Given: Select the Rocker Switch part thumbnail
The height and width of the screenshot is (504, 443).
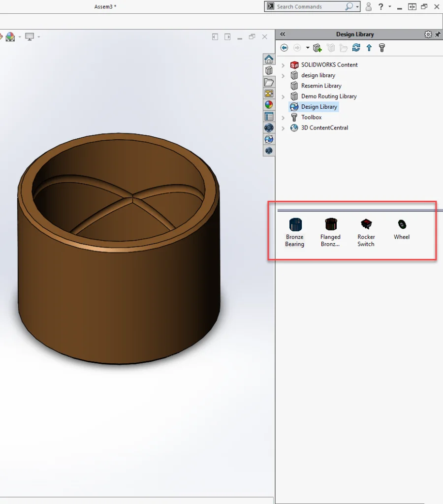Looking at the screenshot, I should click(x=366, y=225).
